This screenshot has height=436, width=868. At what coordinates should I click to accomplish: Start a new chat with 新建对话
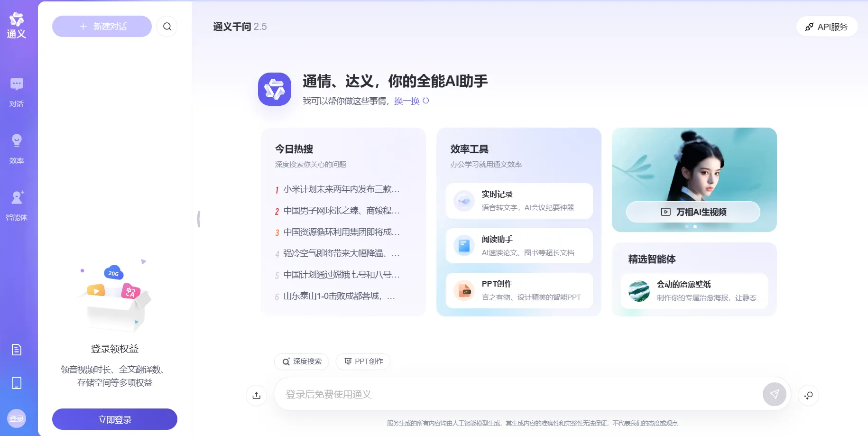(102, 27)
